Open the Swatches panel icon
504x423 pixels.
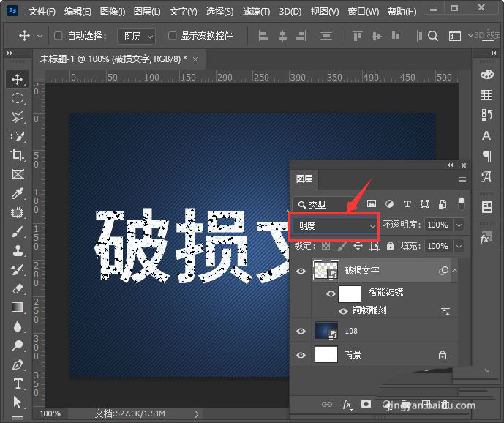pos(486,94)
